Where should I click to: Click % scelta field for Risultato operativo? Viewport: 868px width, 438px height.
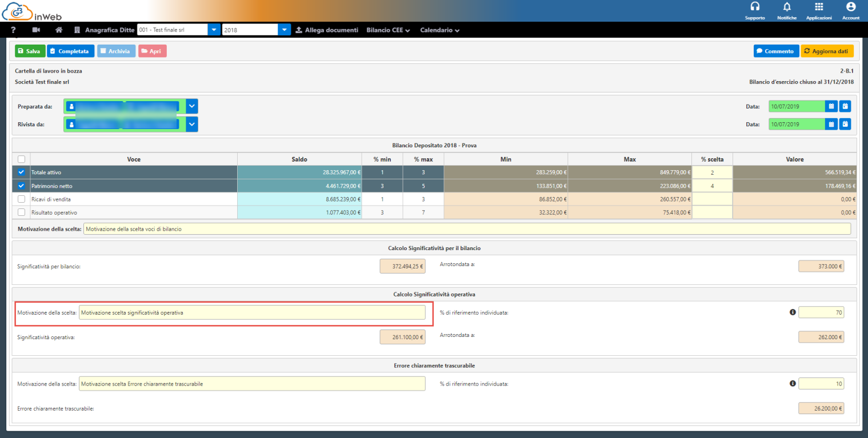712,212
